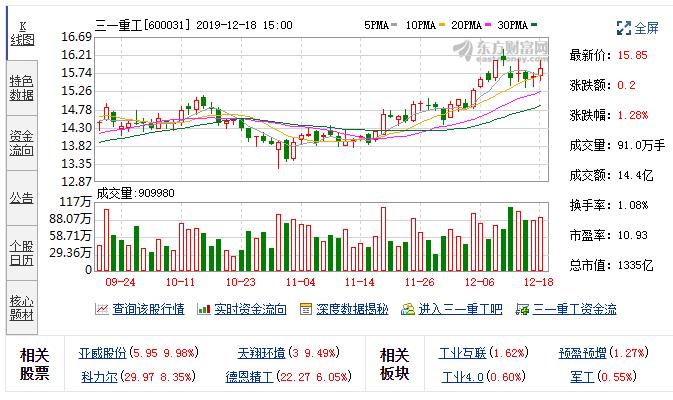The height and width of the screenshot is (400, 673).
Task: Open related sector 工业4.0
Action: tap(463, 377)
